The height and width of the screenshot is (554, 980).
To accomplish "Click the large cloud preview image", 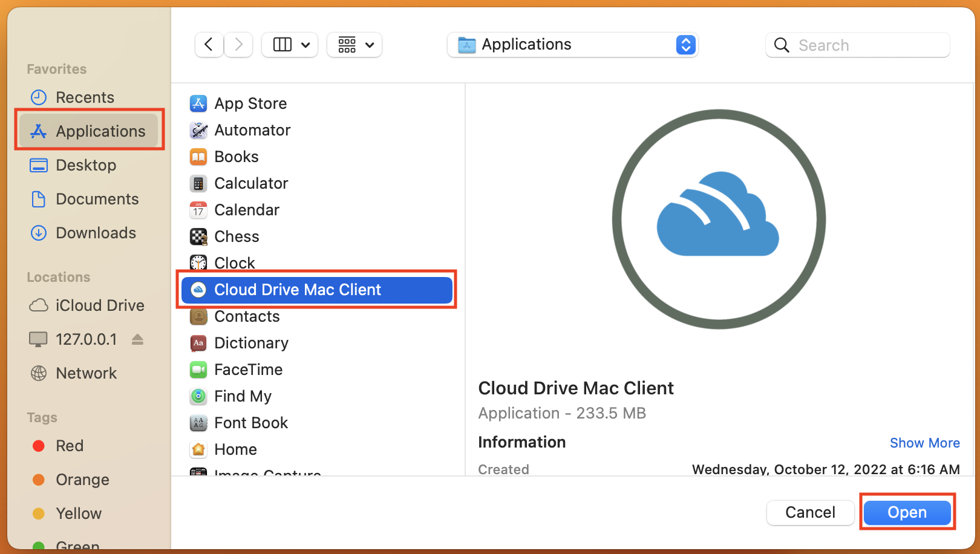I will 719,219.
